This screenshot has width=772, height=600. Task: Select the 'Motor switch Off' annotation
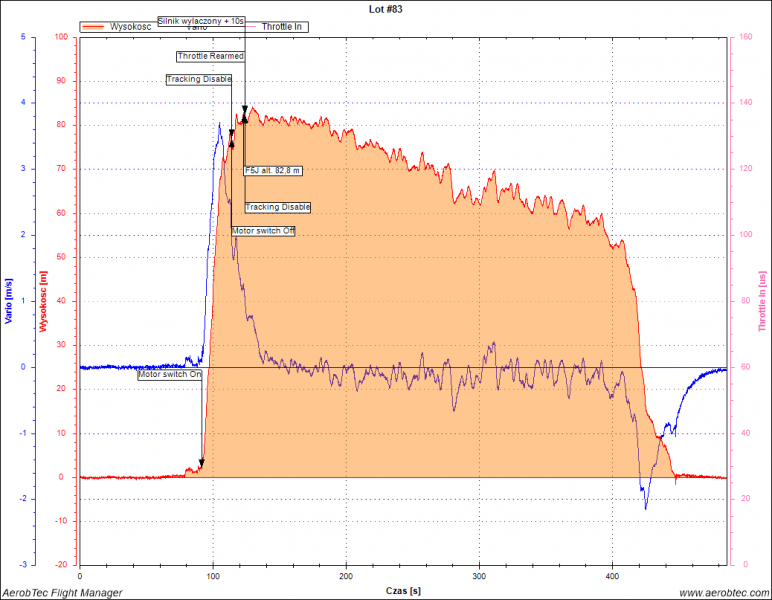(x=263, y=231)
